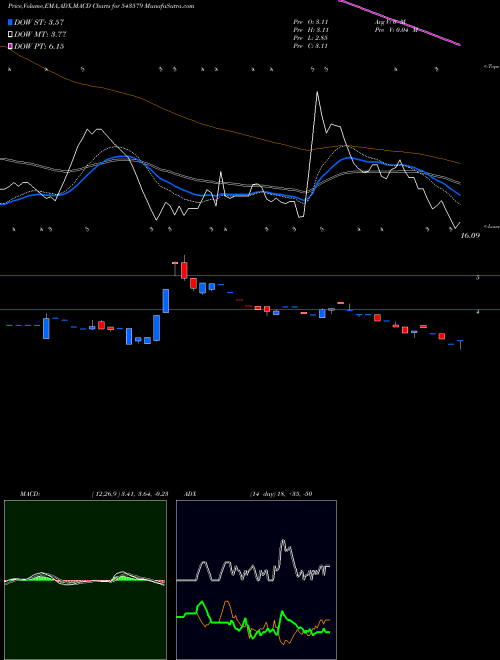Click the blue DOW ST legend swatch
The height and width of the screenshot is (660, 500).
pos(11,22)
